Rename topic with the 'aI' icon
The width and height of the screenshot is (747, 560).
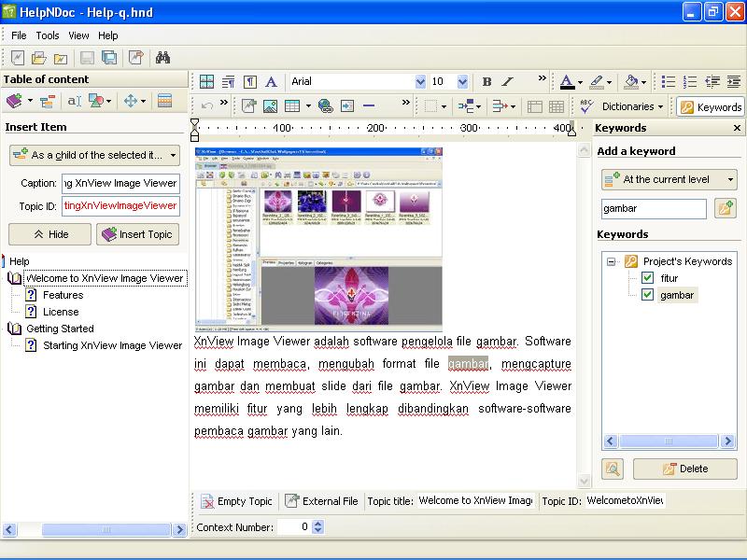(74, 101)
